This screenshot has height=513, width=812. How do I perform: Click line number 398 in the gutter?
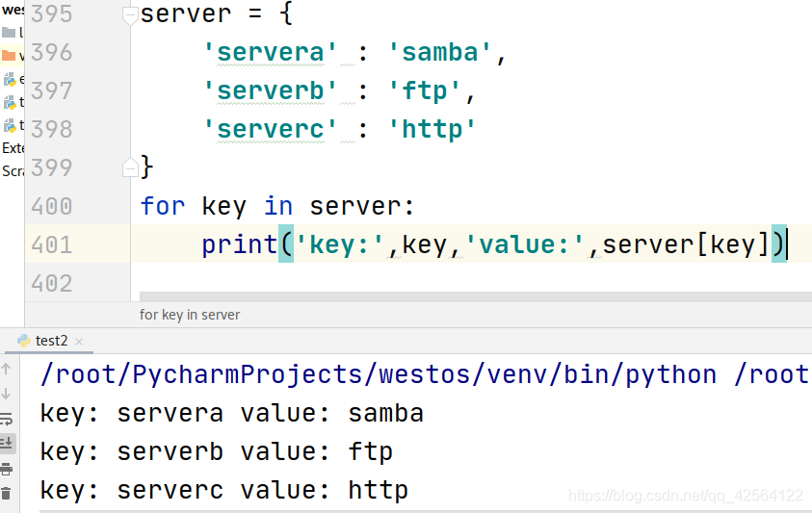point(51,129)
